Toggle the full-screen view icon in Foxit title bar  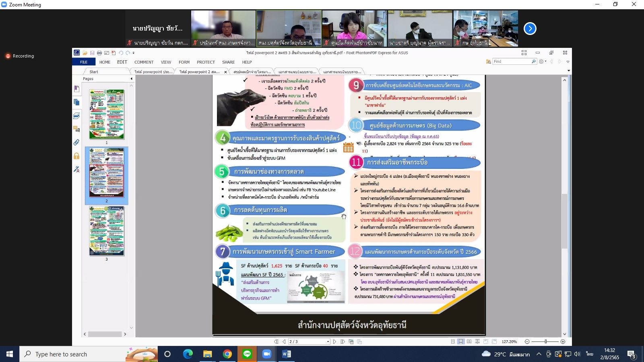pyautogui.click(x=524, y=53)
